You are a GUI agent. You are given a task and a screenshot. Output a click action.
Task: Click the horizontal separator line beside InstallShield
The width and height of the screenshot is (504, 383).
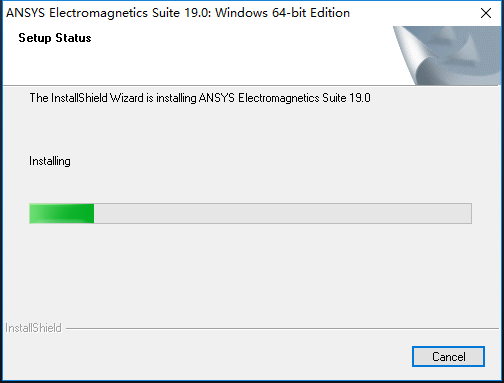(x=282, y=328)
